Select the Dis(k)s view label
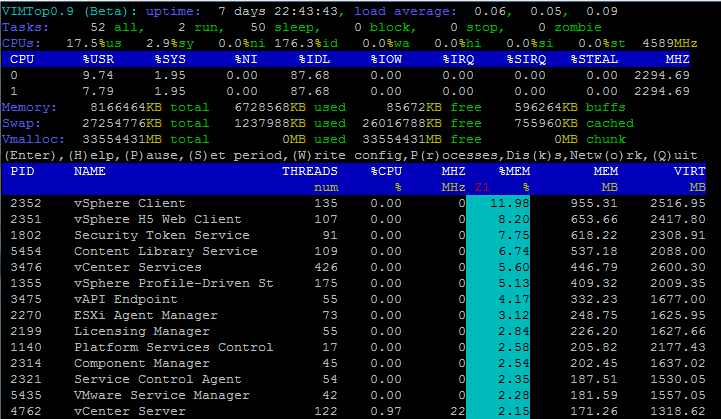 pyautogui.click(x=535, y=155)
